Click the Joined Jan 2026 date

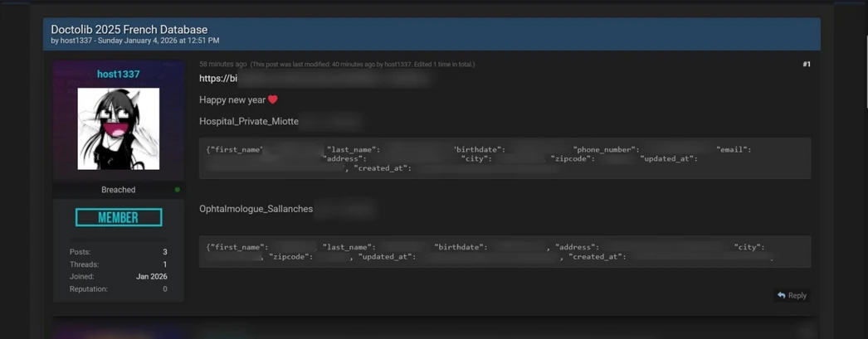click(151, 277)
